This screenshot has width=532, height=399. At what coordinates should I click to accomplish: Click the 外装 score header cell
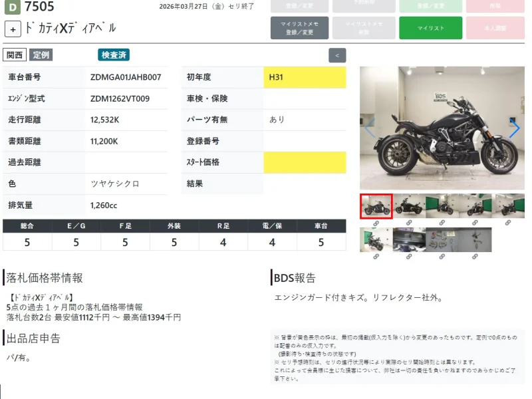pyautogui.click(x=174, y=226)
